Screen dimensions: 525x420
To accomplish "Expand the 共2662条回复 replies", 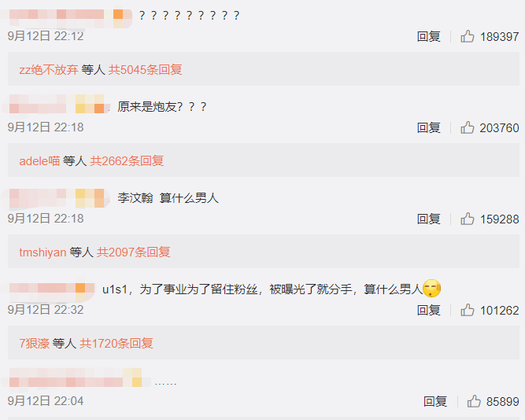I will (x=127, y=161).
